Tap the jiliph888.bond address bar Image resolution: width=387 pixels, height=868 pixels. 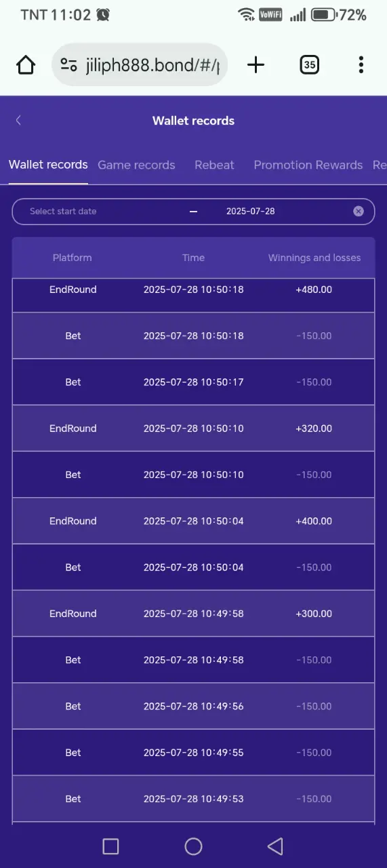[x=140, y=65]
